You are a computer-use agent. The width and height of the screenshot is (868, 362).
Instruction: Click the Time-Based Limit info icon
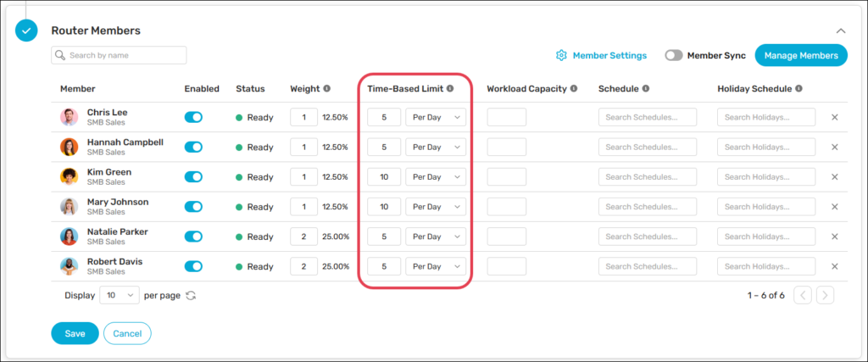tap(450, 88)
